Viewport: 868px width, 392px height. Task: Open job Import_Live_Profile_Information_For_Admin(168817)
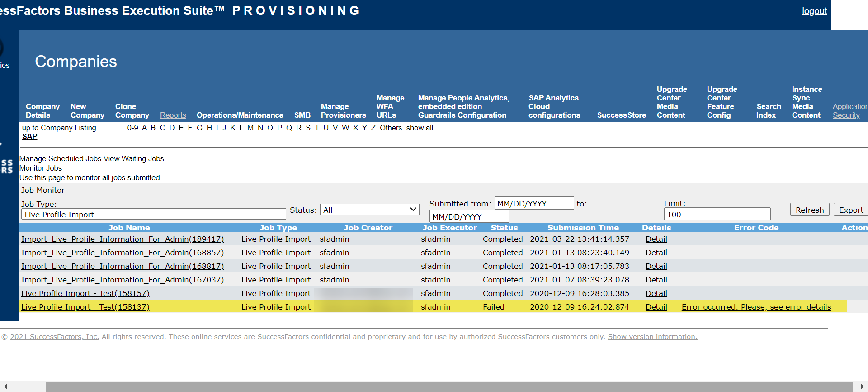tap(123, 266)
